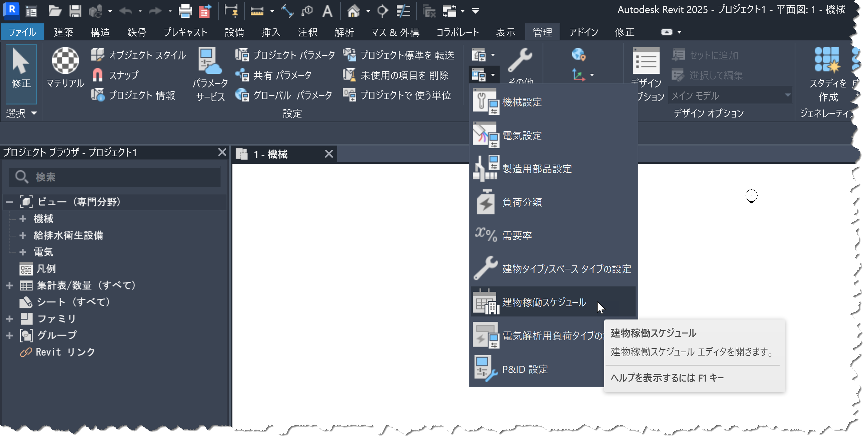The width and height of the screenshot is (868, 441).
Task: Choose 電気解析用負荷タイプ menu item
Action: point(538,336)
